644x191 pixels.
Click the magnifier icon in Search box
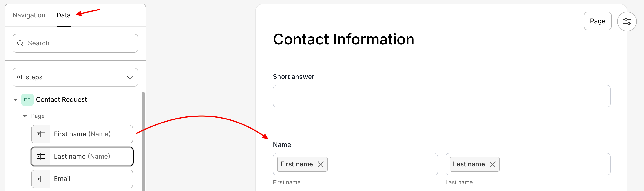tap(20, 43)
